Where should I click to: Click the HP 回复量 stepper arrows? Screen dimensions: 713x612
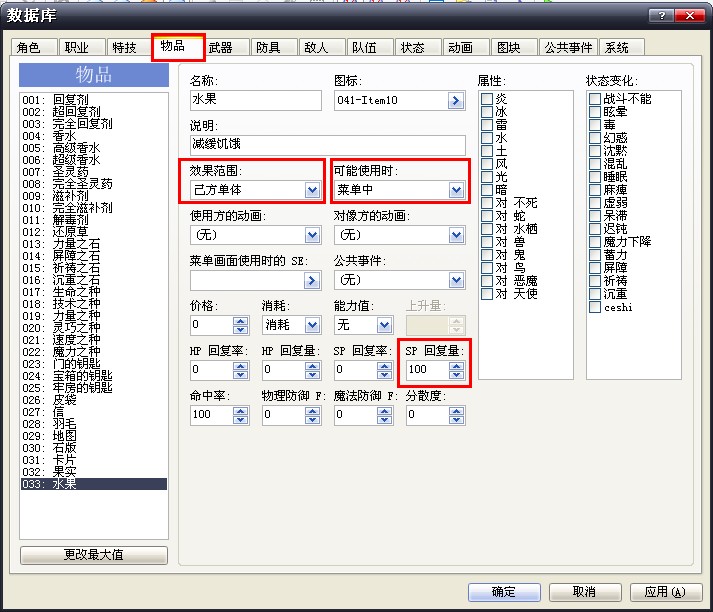coord(312,370)
